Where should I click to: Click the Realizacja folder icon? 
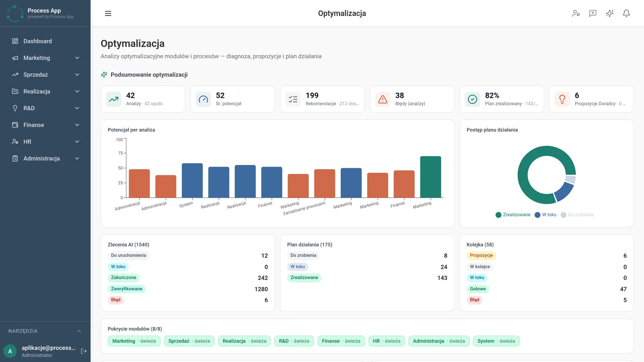point(15,91)
